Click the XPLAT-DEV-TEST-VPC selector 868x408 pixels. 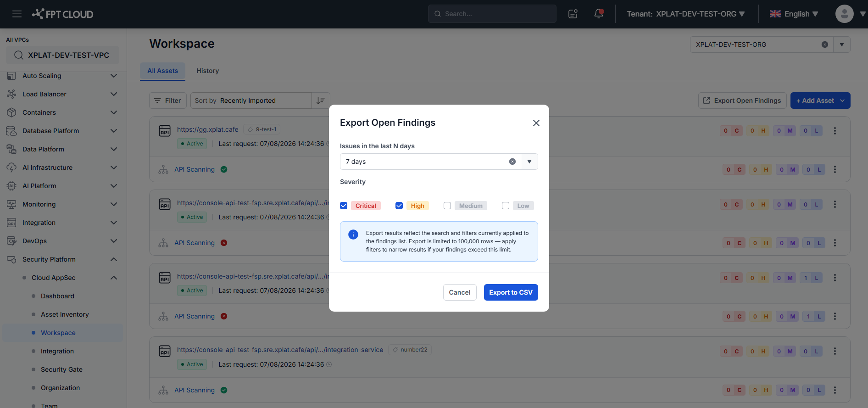coord(62,55)
